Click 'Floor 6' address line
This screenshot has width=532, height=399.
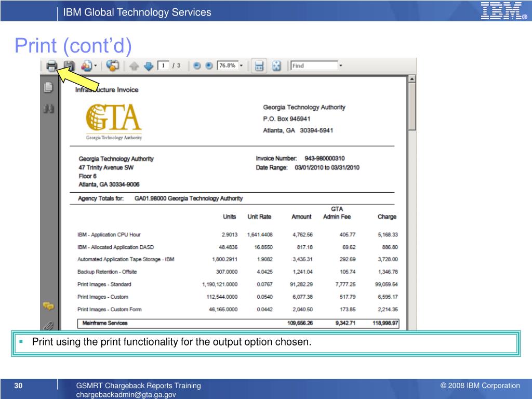click(x=87, y=176)
